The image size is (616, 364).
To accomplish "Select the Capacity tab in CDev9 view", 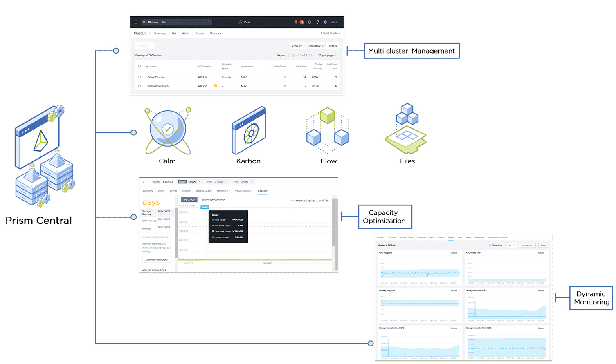I will coord(263,191).
